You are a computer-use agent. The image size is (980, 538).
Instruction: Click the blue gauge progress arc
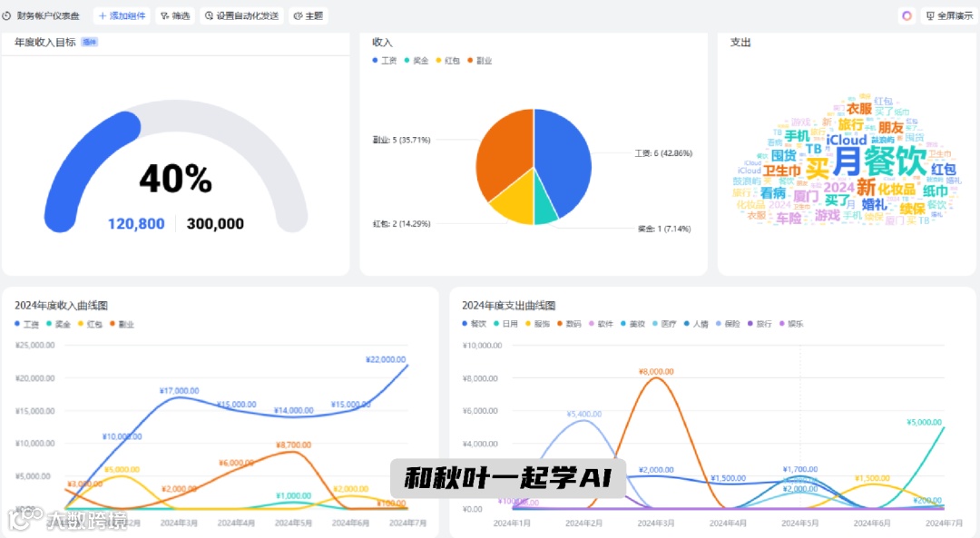(x=82, y=162)
